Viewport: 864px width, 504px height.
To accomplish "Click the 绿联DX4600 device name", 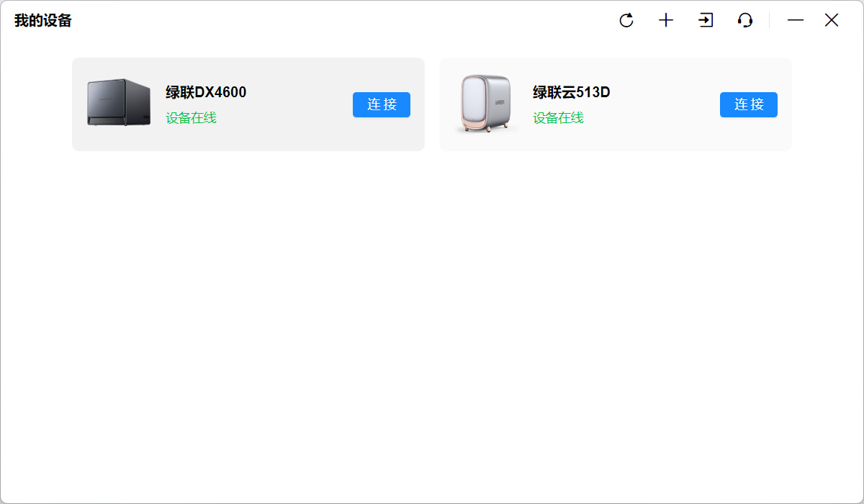I will [206, 92].
